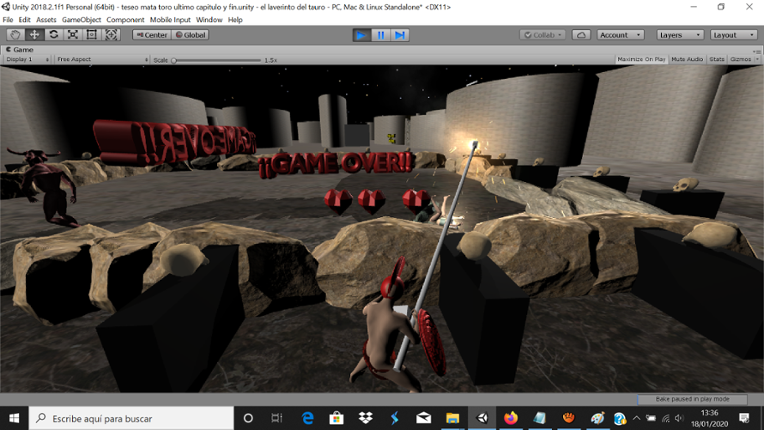Expand the Layers dropdown

tap(680, 35)
